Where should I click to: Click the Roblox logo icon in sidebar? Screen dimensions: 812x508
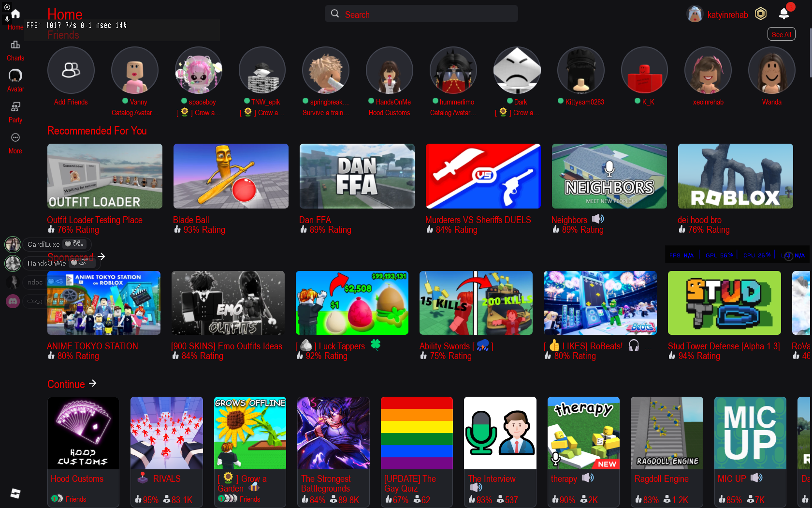(15, 493)
